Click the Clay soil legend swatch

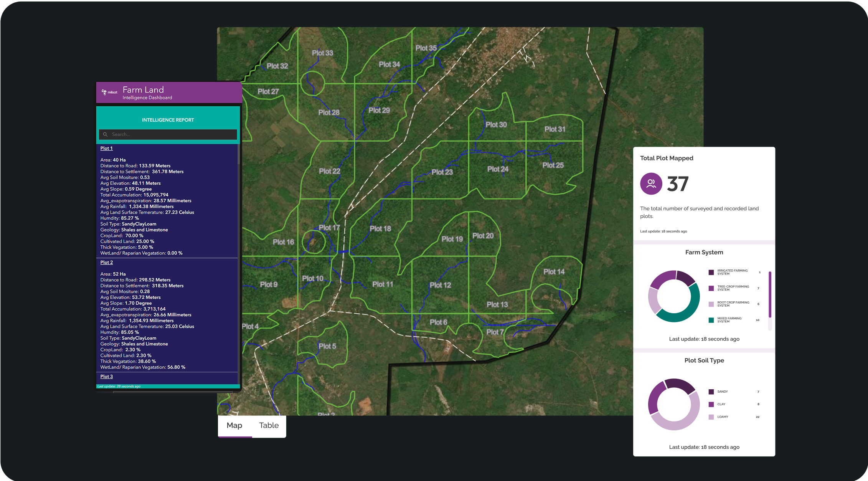point(711,404)
